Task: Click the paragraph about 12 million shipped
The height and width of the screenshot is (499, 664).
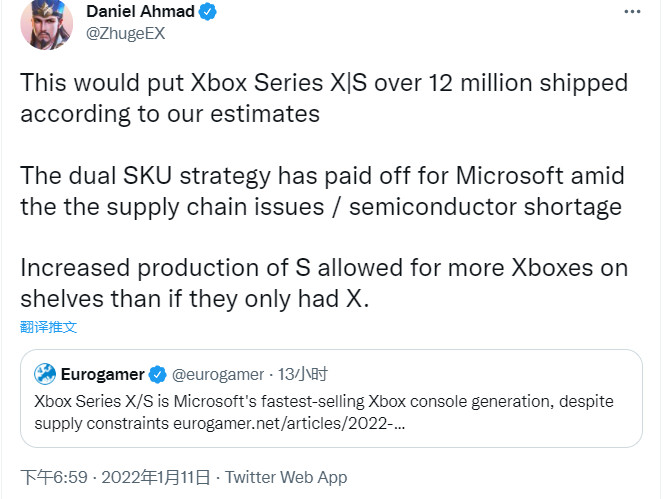Action: (323, 97)
